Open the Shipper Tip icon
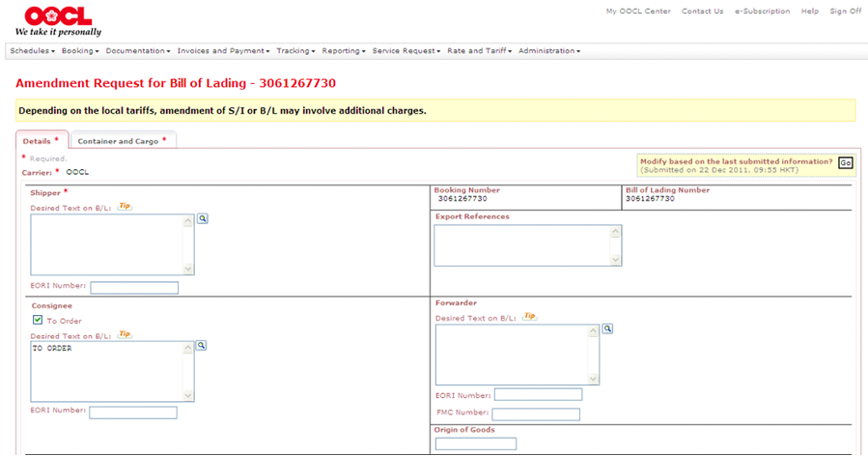The width and height of the screenshot is (868, 456). 125,207
